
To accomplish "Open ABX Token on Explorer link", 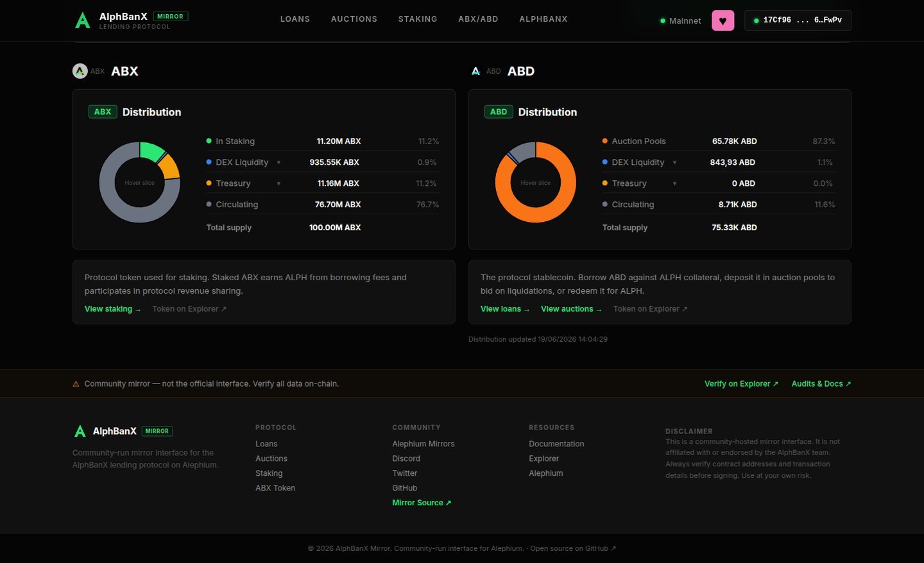I will tap(189, 309).
